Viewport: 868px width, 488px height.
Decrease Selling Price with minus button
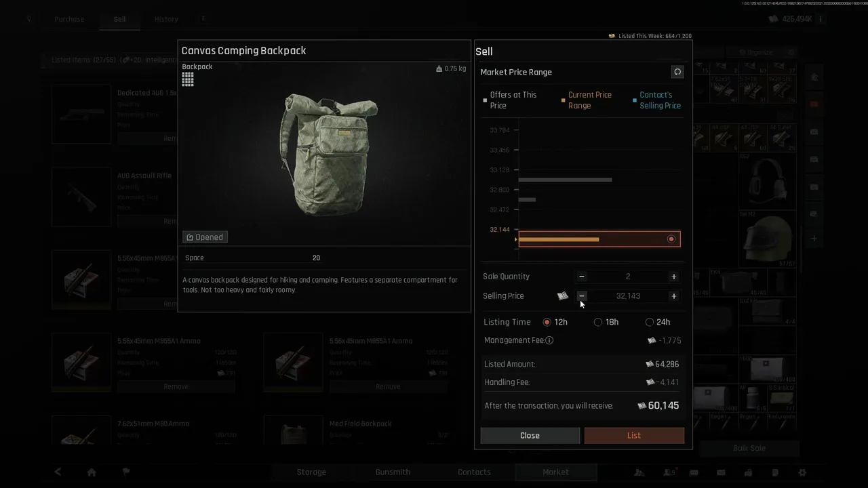(x=582, y=296)
